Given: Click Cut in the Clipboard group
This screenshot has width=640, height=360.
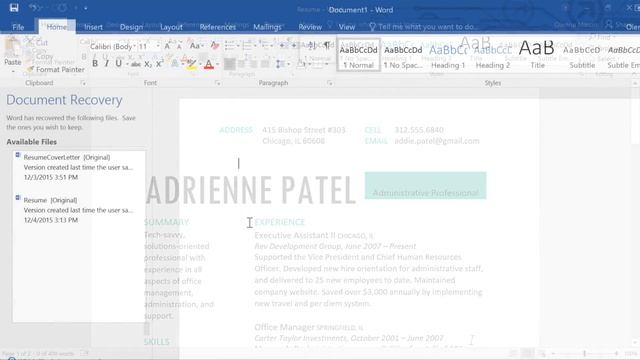Looking at the screenshot, I should (x=38, y=42).
